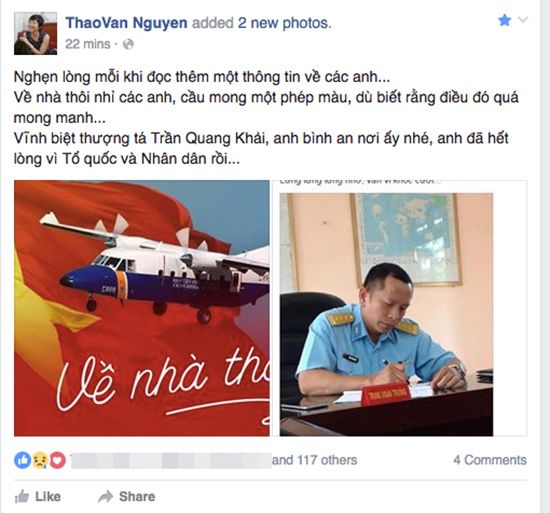The width and height of the screenshot is (550, 513).
Task: Click the blue star icon on the post
Action: click(504, 20)
